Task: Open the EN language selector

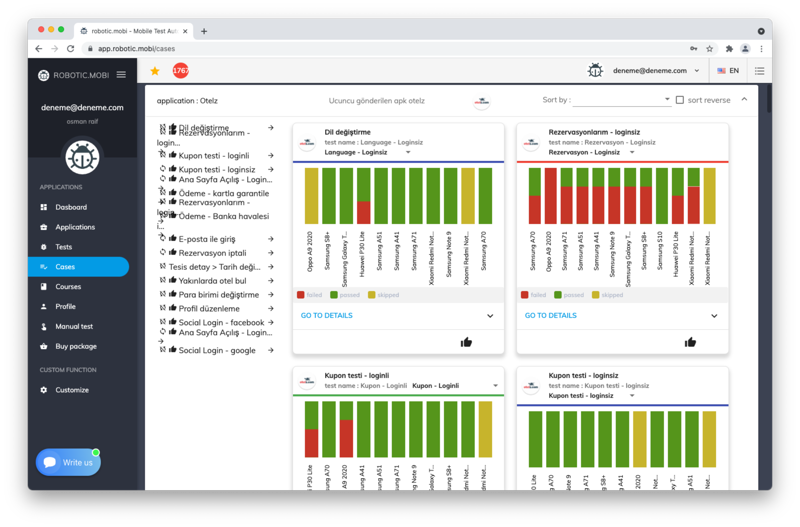Action: [x=728, y=71]
